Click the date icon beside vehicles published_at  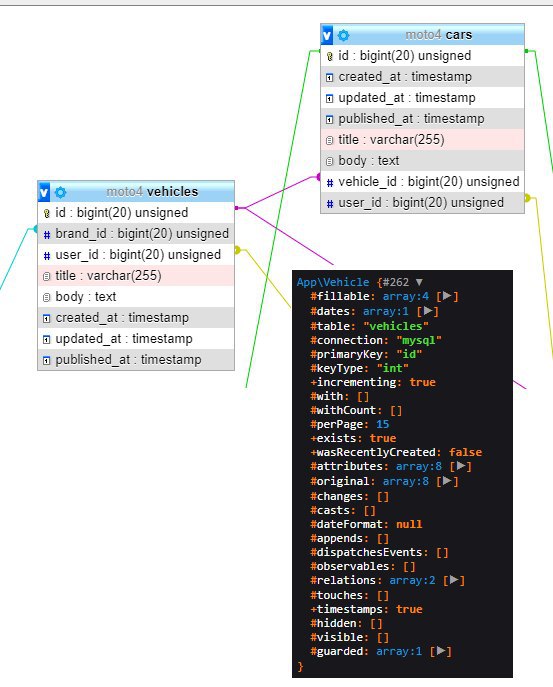click(x=46, y=361)
